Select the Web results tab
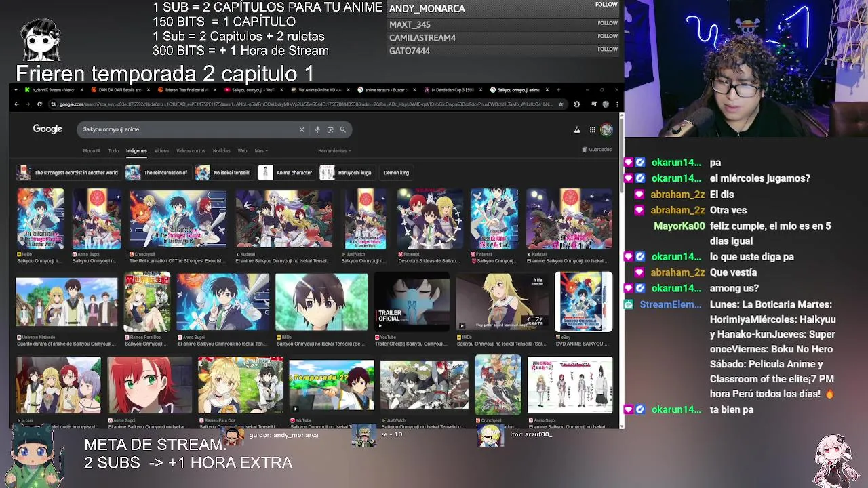 [x=242, y=151]
